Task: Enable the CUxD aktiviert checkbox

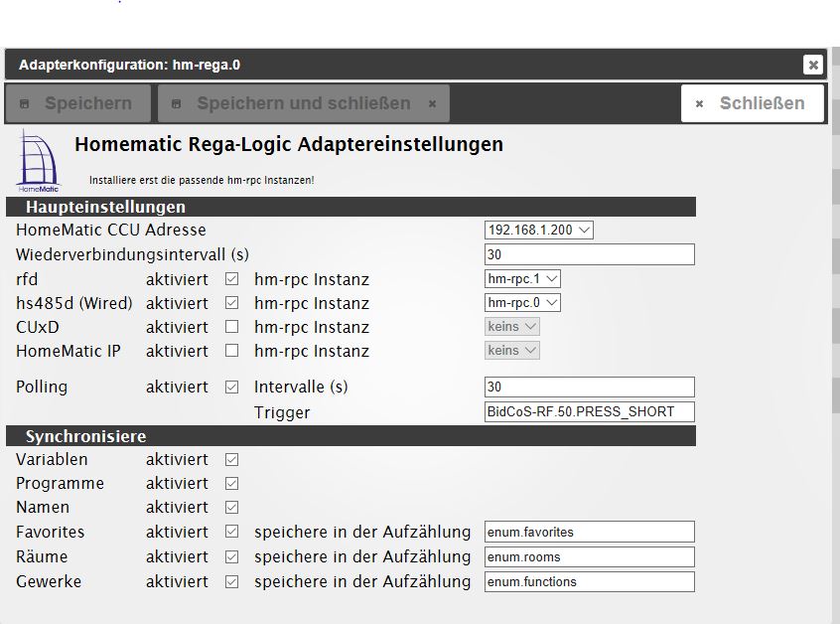Action: 232,327
